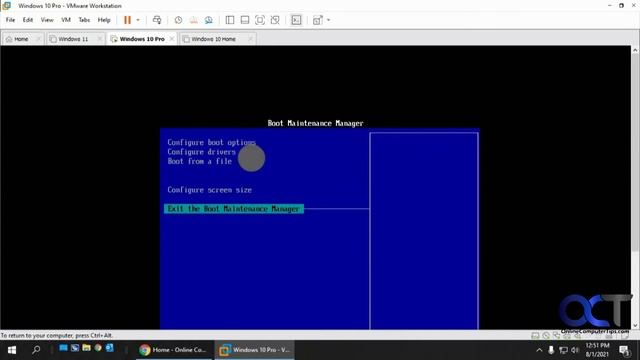Viewport: 640px width, 360px height.
Task: Select Boot from a file
Action: 199,161
